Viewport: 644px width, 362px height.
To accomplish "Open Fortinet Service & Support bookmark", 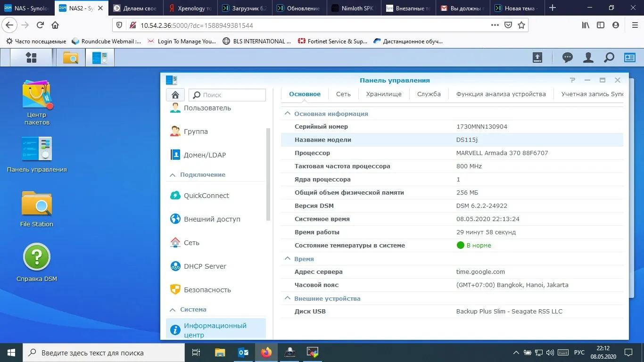I will click(x=332, y=41).
